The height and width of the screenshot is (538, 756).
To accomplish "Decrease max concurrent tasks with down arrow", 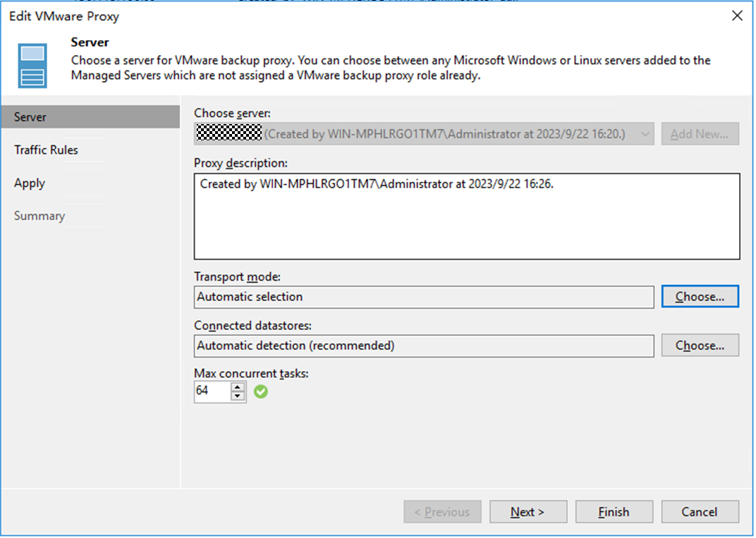I will click(238, 396).
